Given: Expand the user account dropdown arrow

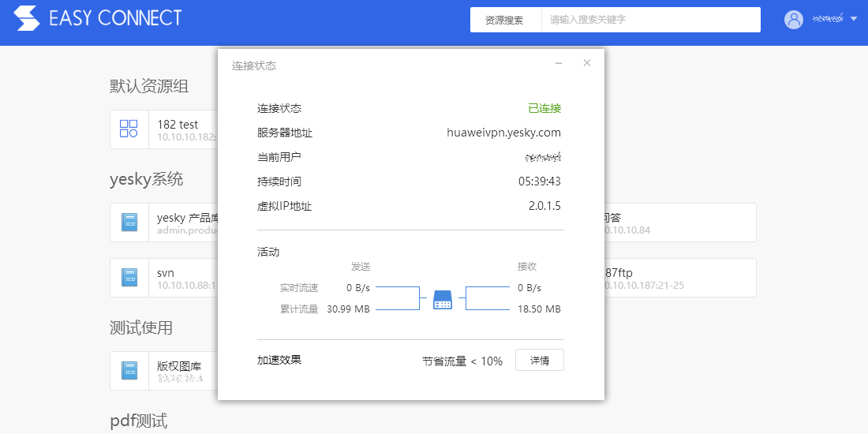Looking at the screenshot, I should coord(854,20).
